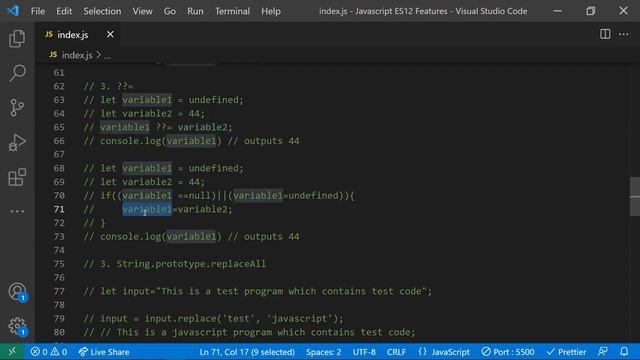Click line 80 javascript program comment
Screen dimensions: 640x360
point(249,332)
